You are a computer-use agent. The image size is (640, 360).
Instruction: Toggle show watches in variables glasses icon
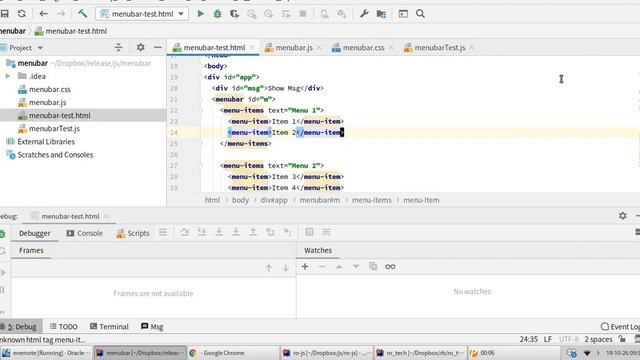click(x=390, y=267)
